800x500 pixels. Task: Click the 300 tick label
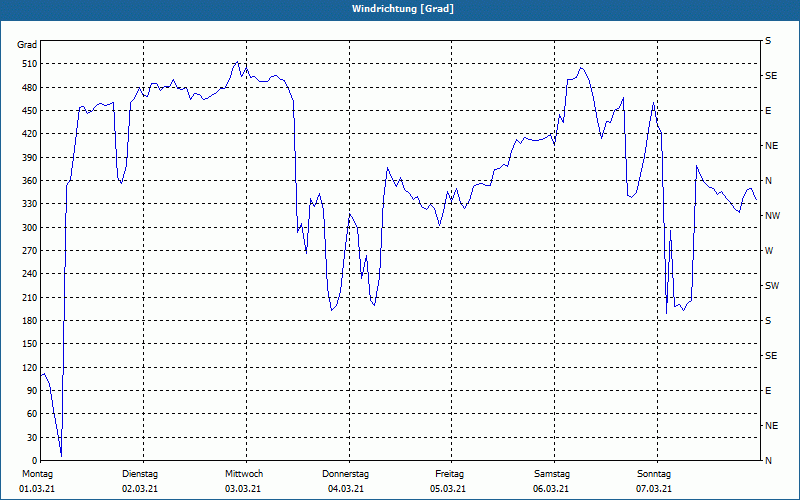29,228
